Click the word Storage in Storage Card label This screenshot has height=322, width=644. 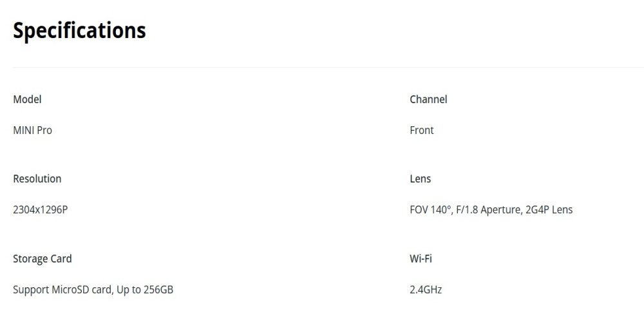(x=30, y=258)
